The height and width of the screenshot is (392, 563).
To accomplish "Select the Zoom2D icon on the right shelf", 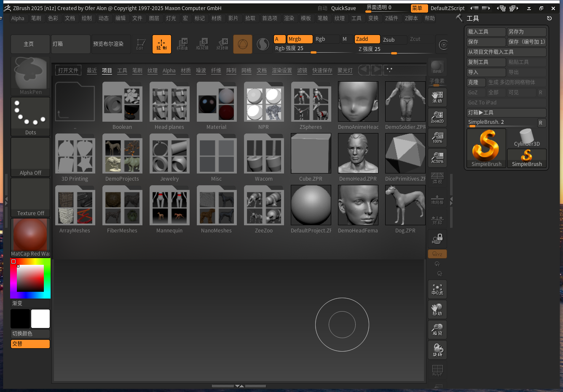I will click(x=437, y=117).
